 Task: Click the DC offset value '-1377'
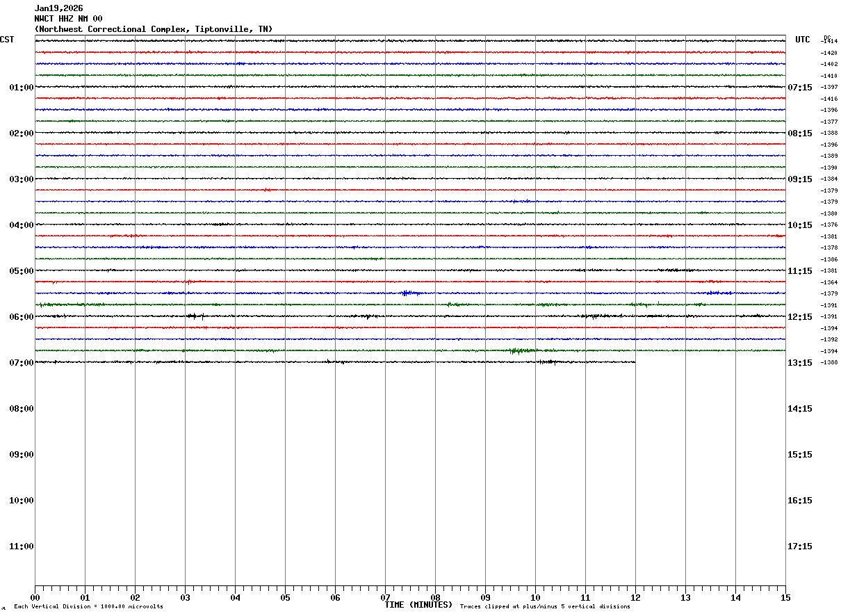pyautogui.click(x=829, y=122)
